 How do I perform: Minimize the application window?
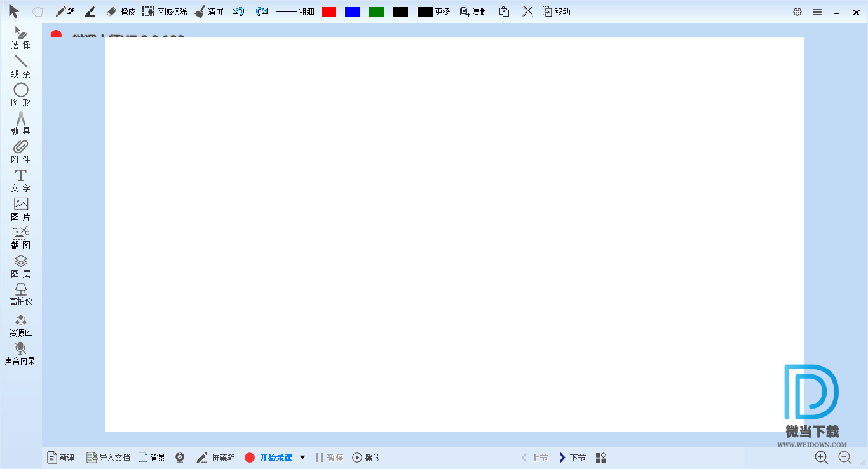click(837, 11)
